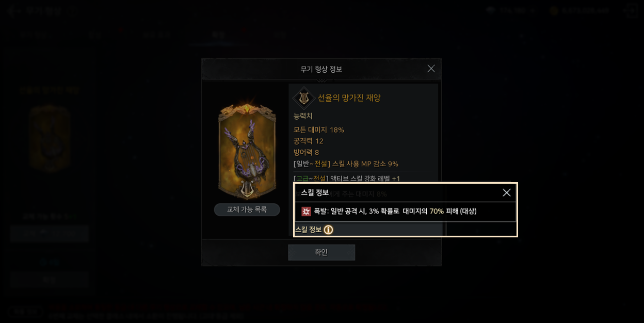Screen dimensions: 644x323
Task: Select the golden weapon appearance card image
Action: point(247,149)
